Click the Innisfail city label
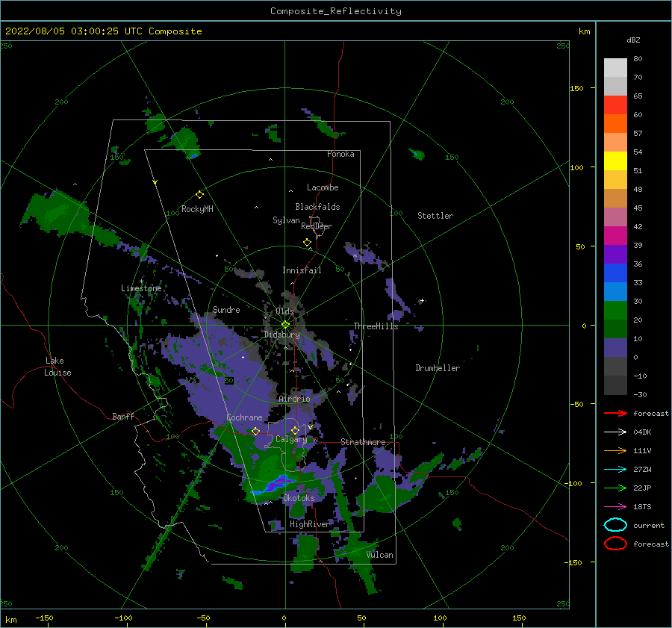Screen dimensions: 672x628 302,270
